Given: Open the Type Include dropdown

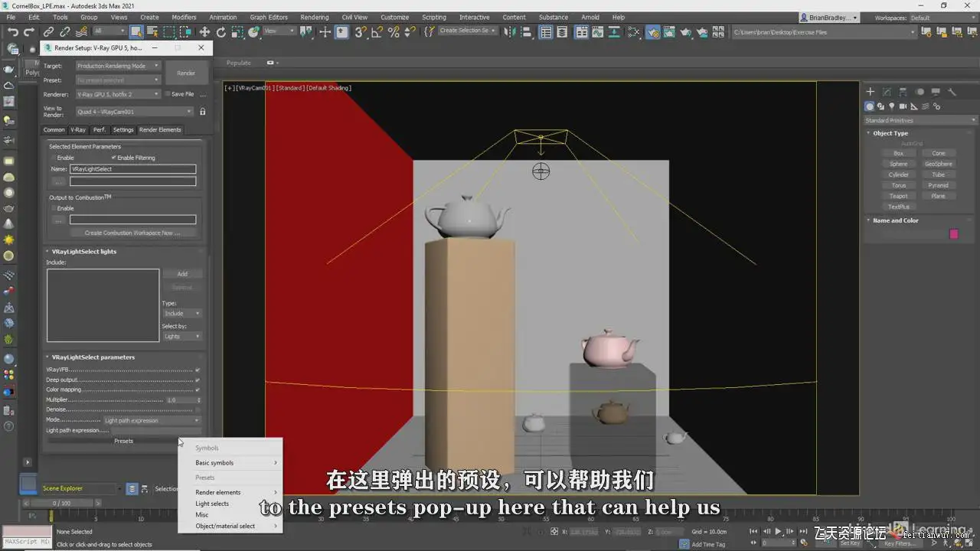Looking at the screenshot, I should [182, 313].
